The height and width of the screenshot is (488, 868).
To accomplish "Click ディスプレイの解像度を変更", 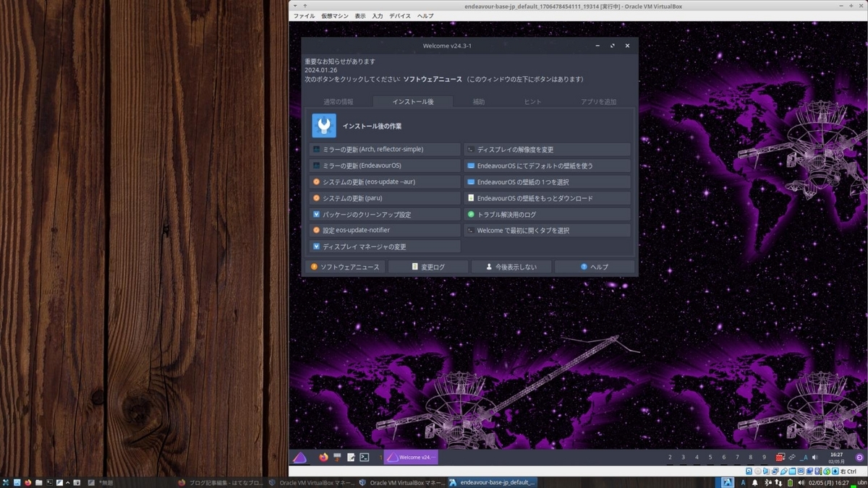I will pyautogui.click(x=547, y=149).
